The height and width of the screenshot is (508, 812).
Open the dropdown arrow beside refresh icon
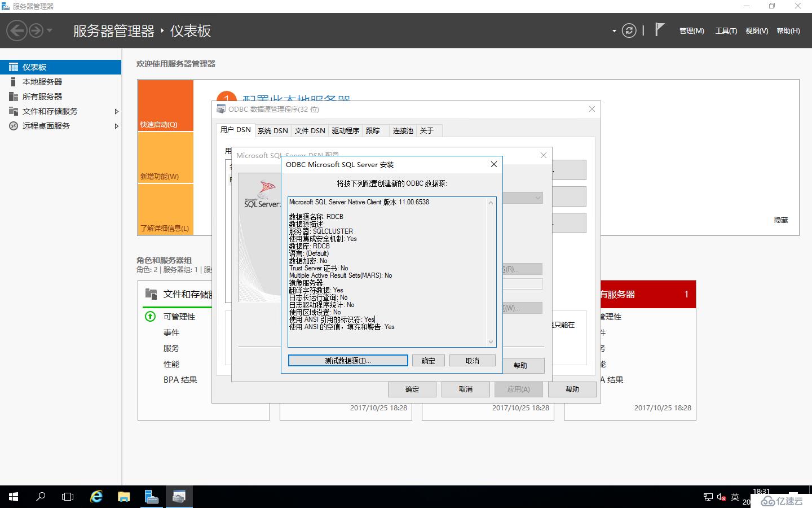pyautogui.click(x=614, y=31)
